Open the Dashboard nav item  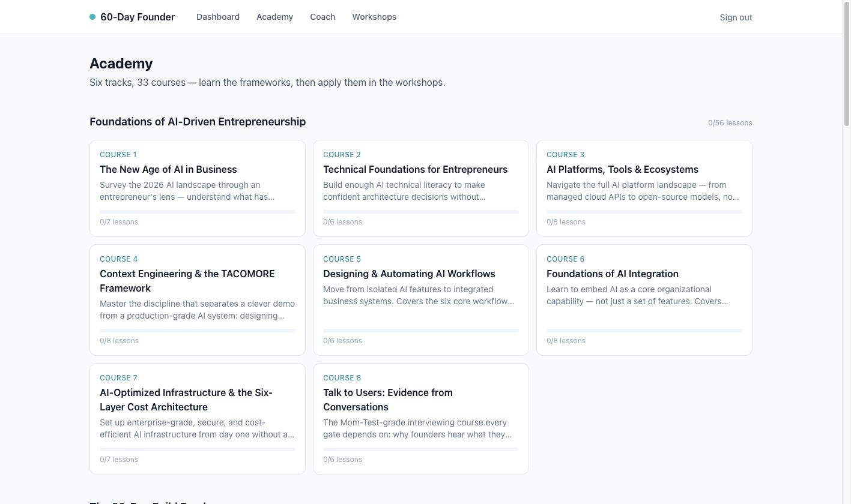[218, 17]
